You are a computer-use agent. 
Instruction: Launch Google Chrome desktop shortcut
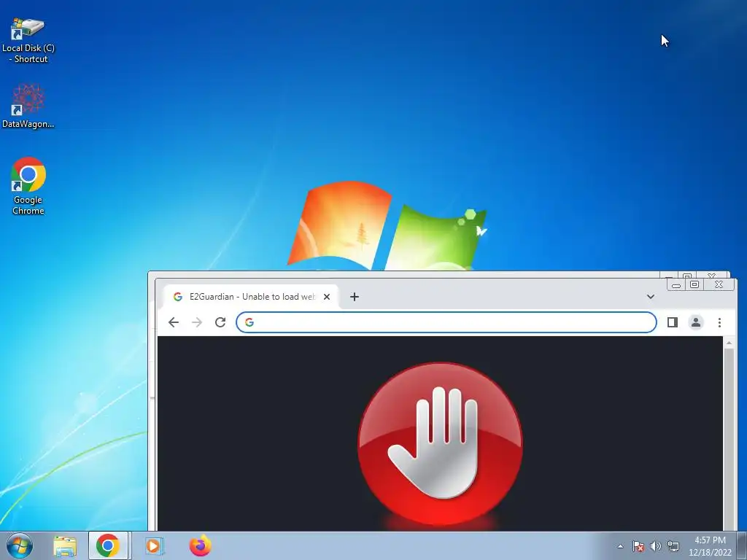tap(28, 186)
